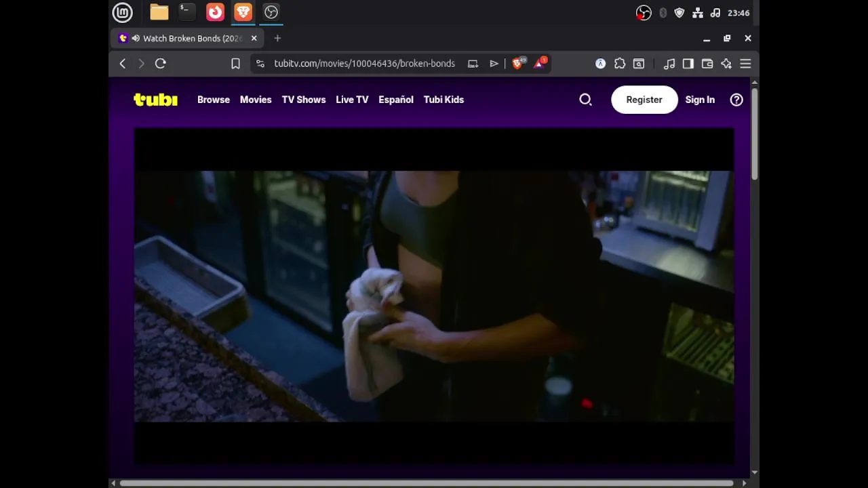The height and width of the screenshot is (488, 868).
Task: Switch to OBS Studio in the panel
Action: click(271, 12)
